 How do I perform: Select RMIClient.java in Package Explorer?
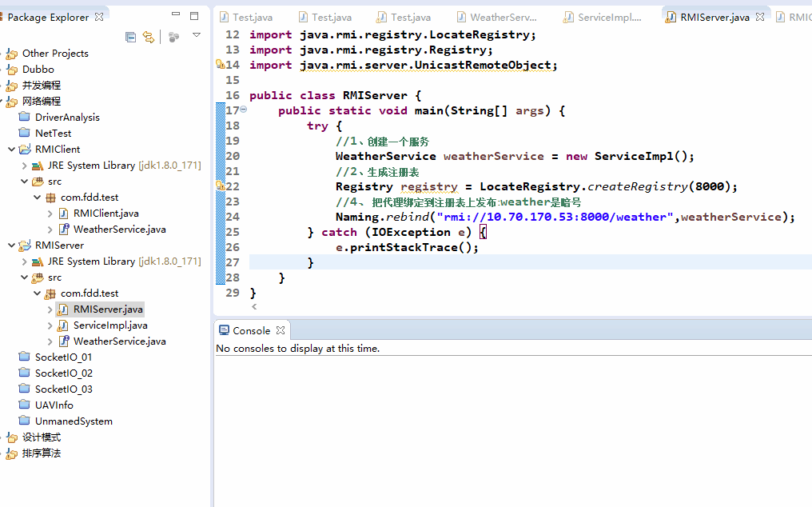pos(105,214)
